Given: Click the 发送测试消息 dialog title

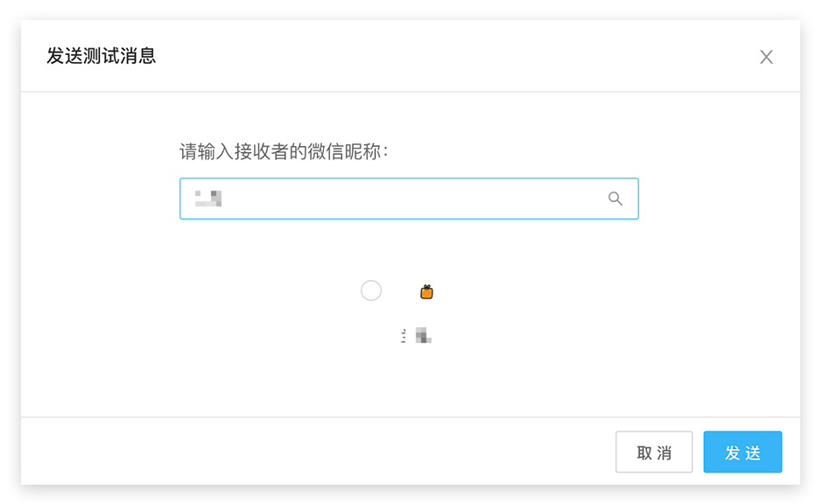Looking at the screenshot, I should [102, 57].
